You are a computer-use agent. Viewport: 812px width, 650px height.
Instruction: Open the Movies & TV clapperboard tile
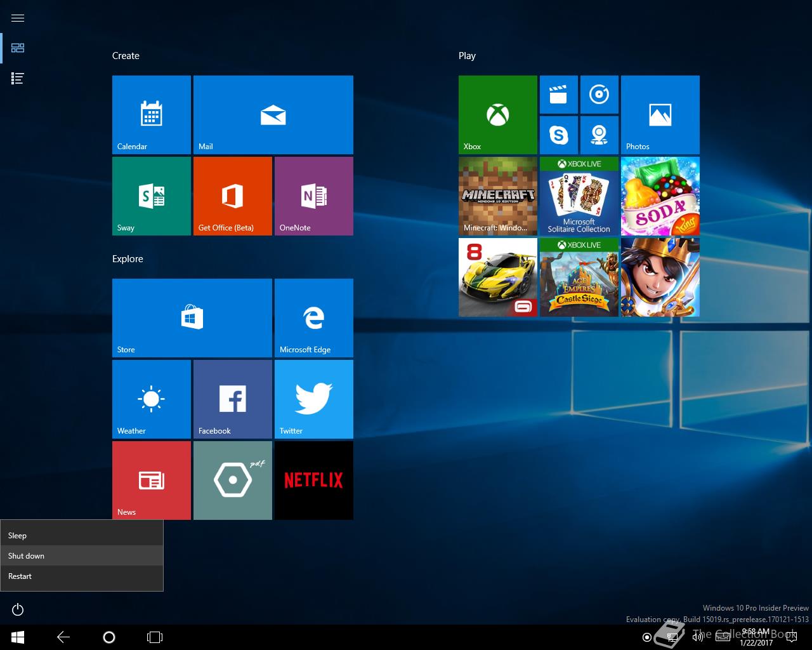click(559, 95)
